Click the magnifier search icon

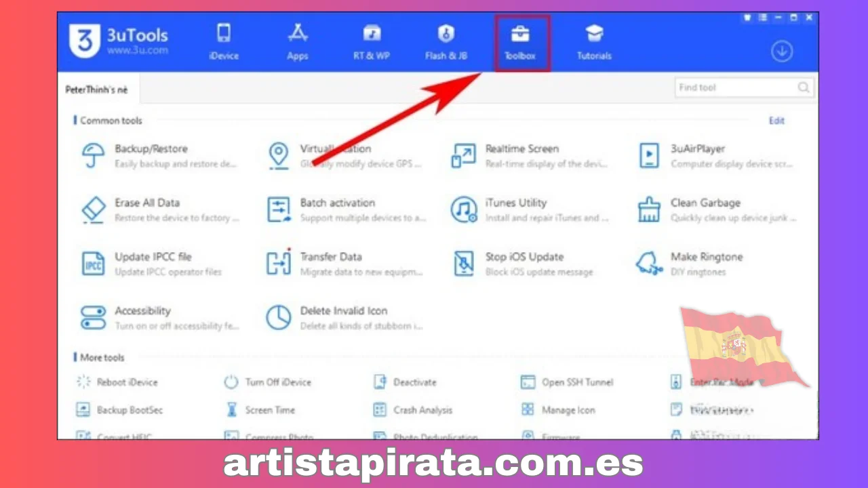[x=804, y=87]
